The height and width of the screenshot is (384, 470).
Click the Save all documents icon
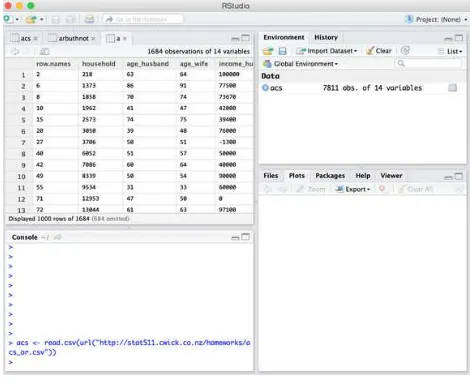[70, 20]
